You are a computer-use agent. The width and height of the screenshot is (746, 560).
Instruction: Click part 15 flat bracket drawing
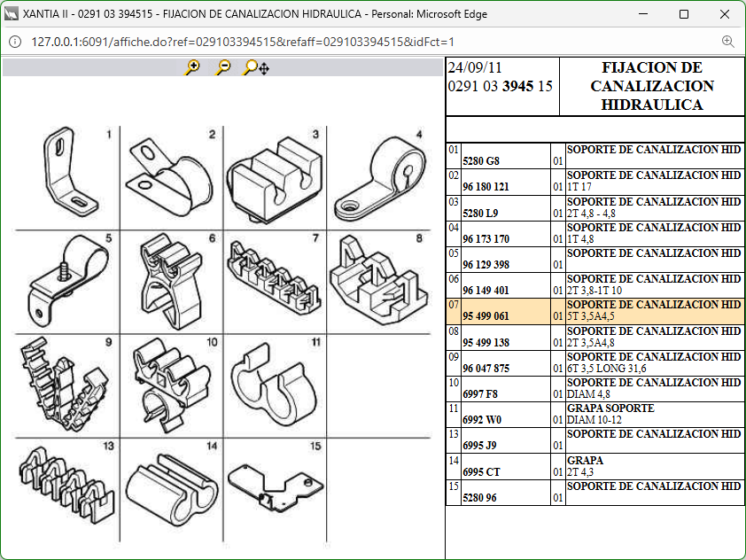272,485
